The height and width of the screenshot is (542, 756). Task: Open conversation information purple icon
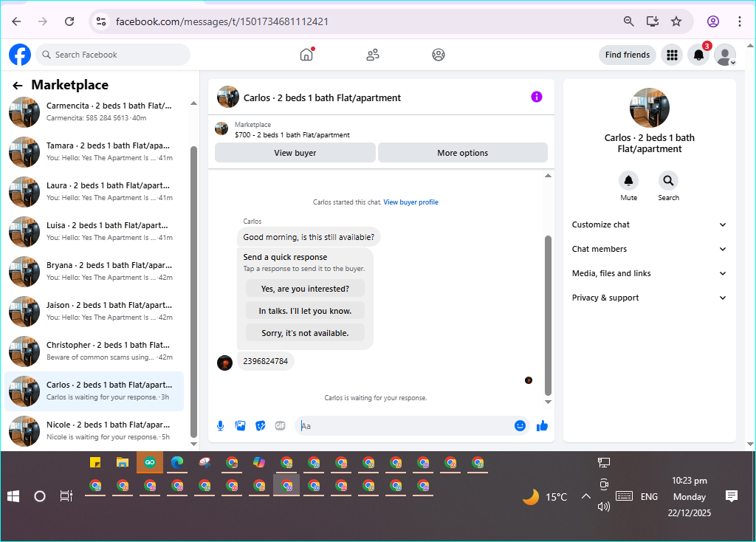tap(537, 97)
